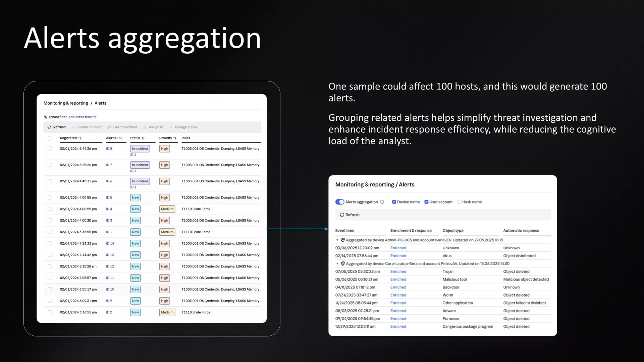Viewport: 644px width, 362px height.
Task: Open alert ID 14 link
Action: click(x=110, y=243)
